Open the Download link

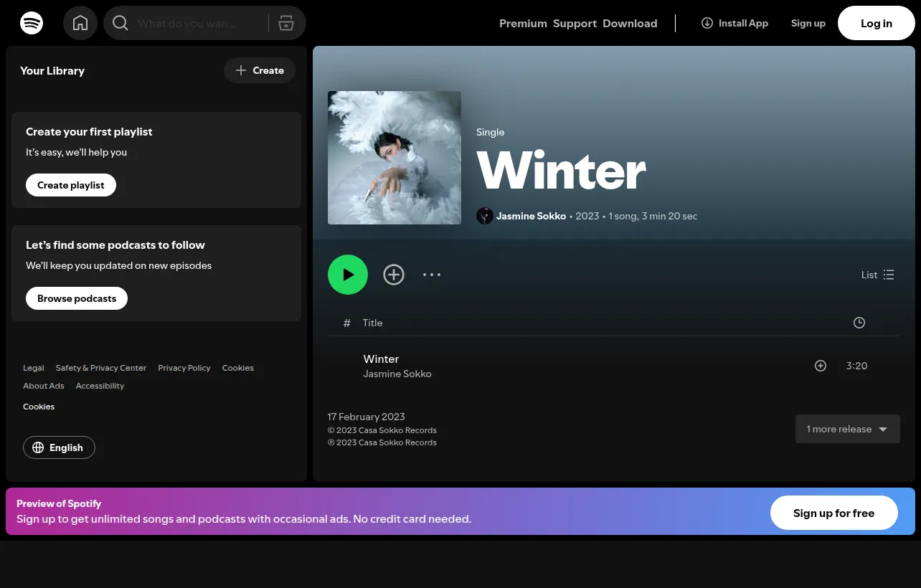[x=630, y=24]
